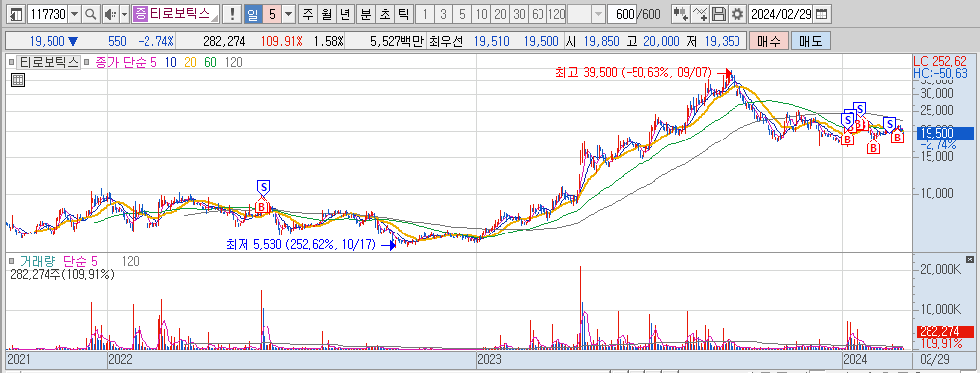Select second (초) chart period
980x373 pixels.
tap(385, 14)
